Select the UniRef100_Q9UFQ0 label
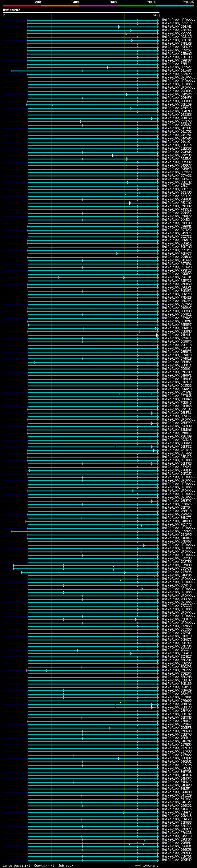The height and width of the screenshot is (868, 197). click(177, 840)
